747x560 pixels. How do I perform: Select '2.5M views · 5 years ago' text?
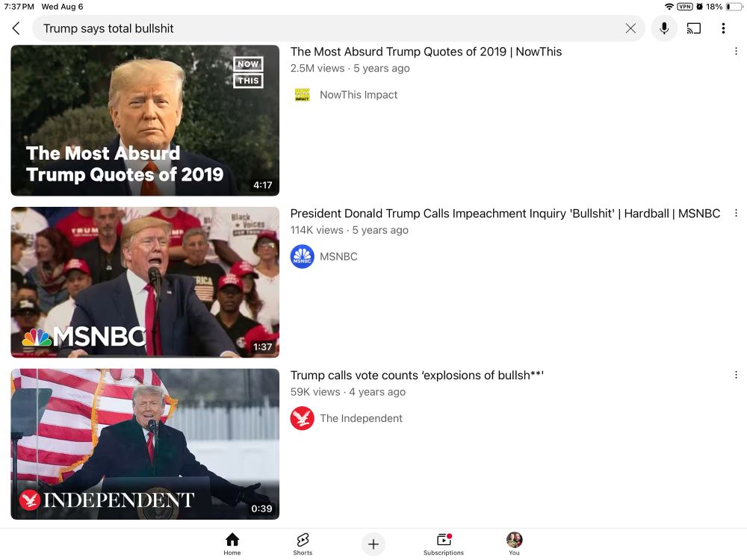[x=350, y=68]
